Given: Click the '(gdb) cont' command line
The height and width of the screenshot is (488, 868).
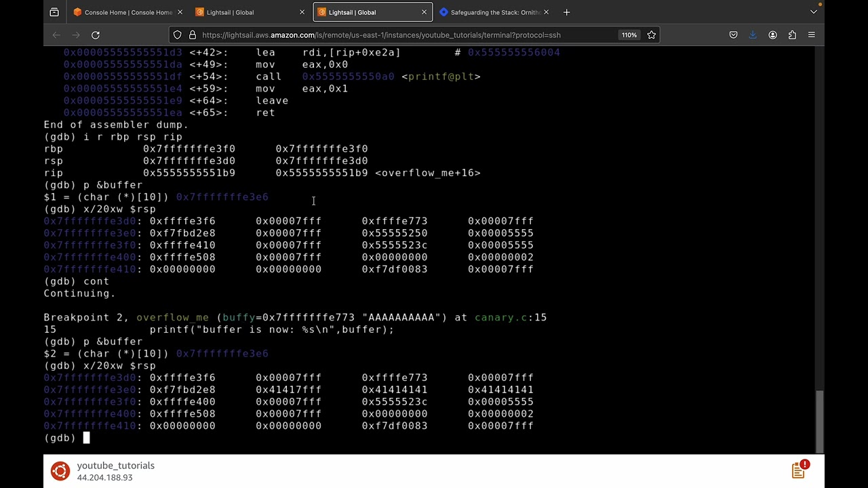Looking at the screenshot, I should click(77, 281).
